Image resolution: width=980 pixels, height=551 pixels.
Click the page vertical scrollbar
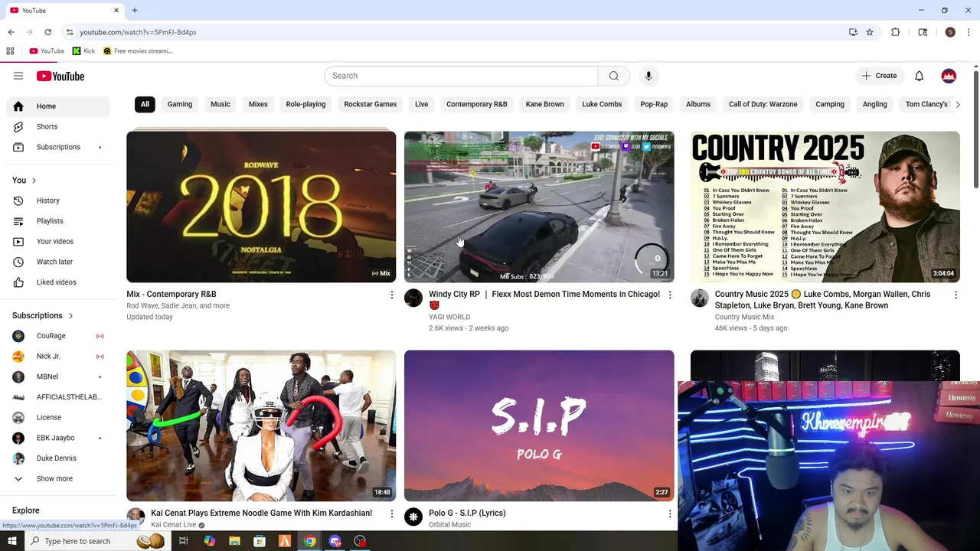click(976, 130)
